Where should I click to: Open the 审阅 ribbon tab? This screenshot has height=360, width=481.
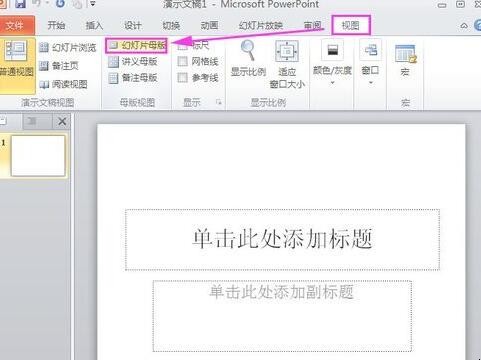313,25
